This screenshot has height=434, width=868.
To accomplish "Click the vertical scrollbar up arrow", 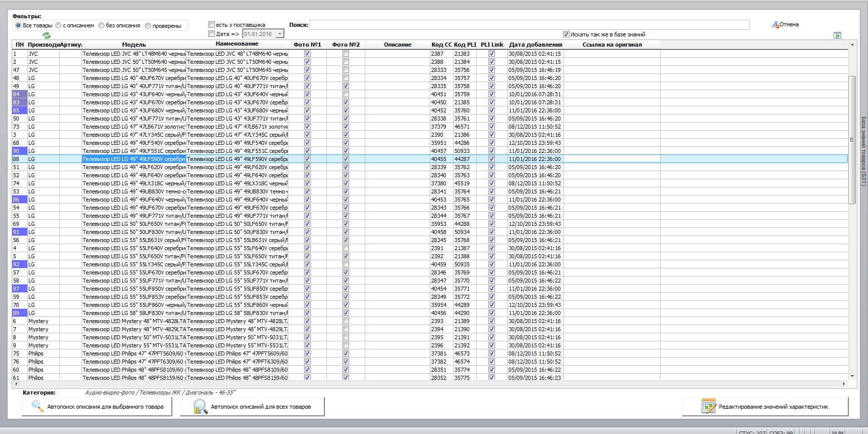I will click(852, 45).
